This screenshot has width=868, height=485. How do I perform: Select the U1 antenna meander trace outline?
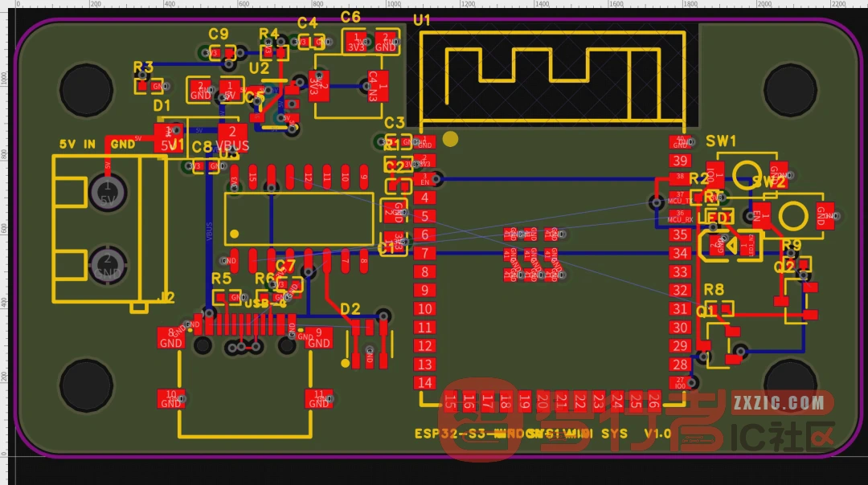(553, 75)
